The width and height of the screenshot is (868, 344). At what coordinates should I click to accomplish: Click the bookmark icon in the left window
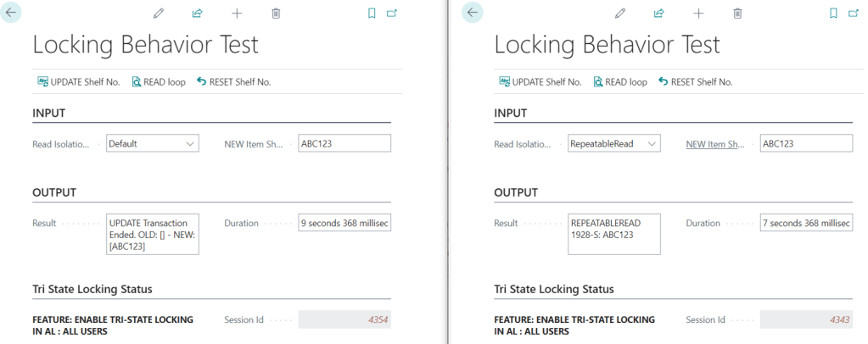(372, 14)
